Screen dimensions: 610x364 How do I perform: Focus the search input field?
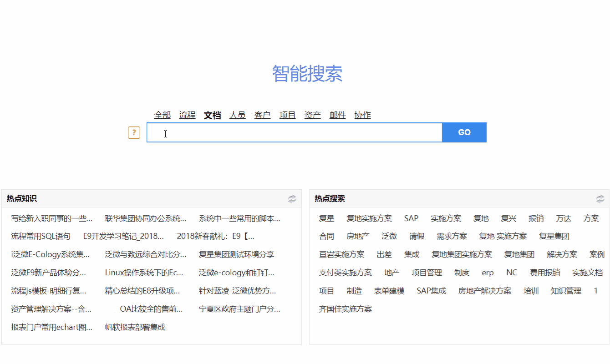click(x=294, y=132)
